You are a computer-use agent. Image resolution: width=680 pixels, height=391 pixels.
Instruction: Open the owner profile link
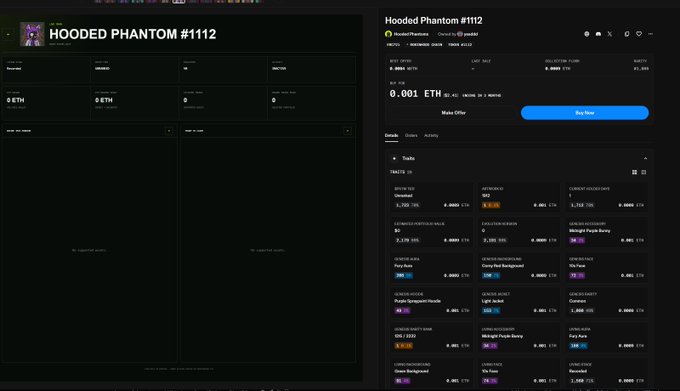[471, 34]
